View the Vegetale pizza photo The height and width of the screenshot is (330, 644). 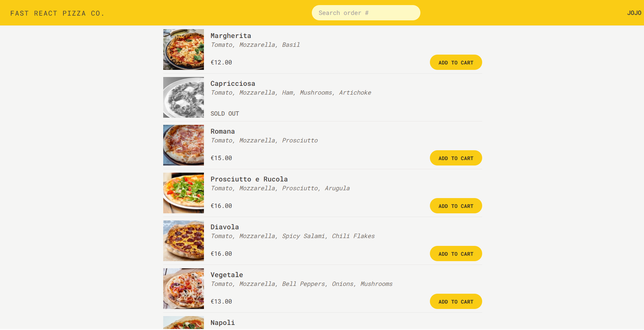183,289
